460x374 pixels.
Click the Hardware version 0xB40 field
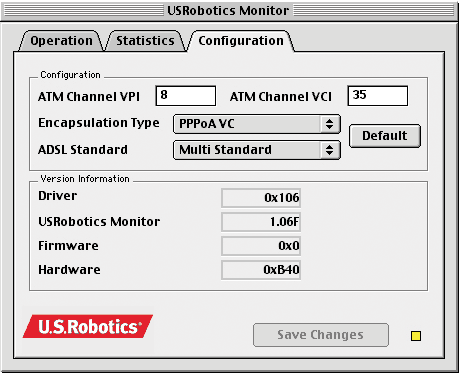click(x=261, y=270)
